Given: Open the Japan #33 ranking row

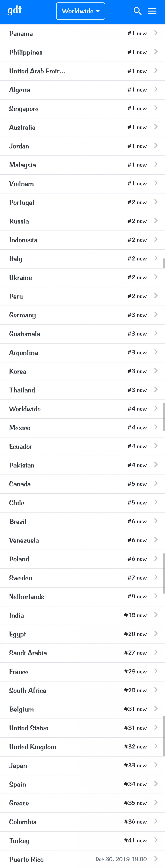Looking at the screenshot, I should coord(82,765).
